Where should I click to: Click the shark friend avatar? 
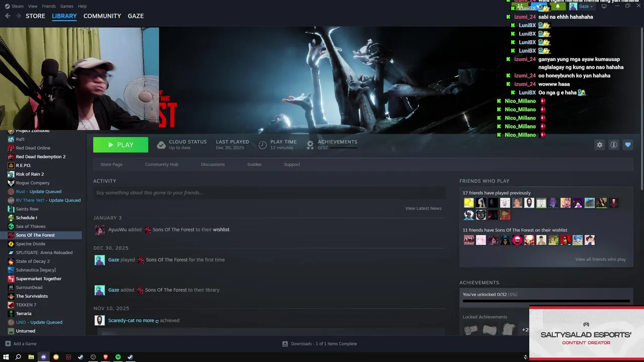point(590,203)
